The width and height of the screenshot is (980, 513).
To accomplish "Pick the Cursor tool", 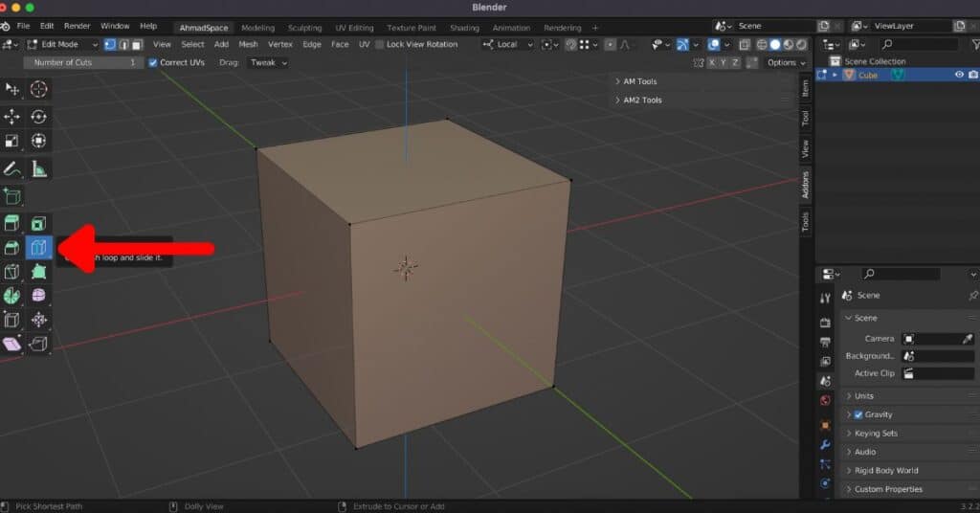I will click(x=39, y=89).
